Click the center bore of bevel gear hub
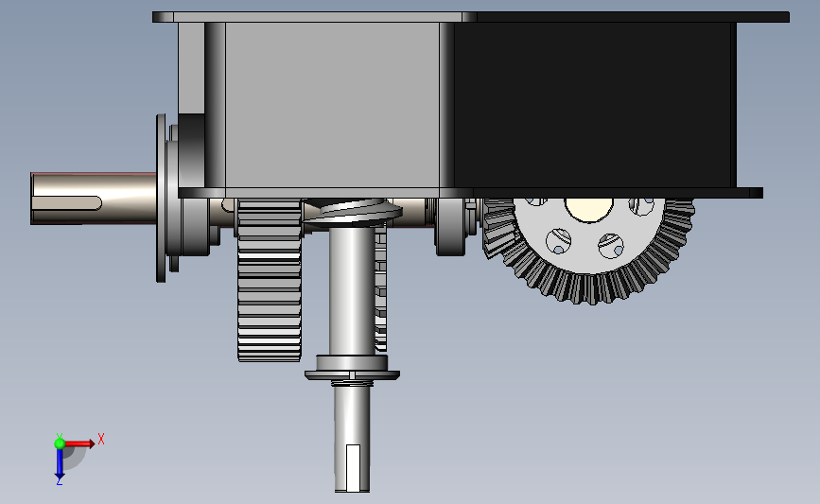The width and height of the screenshot is (820, 504). (589, 208)
